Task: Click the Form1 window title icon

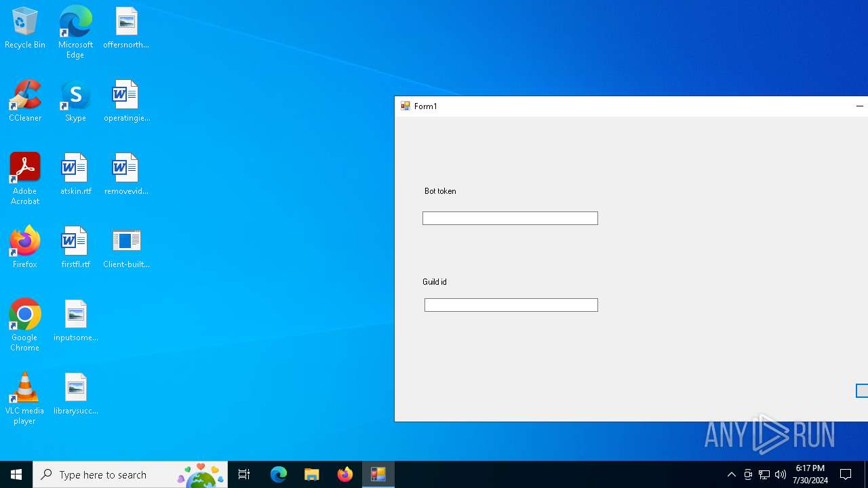Action: click(x=406, y=106)
